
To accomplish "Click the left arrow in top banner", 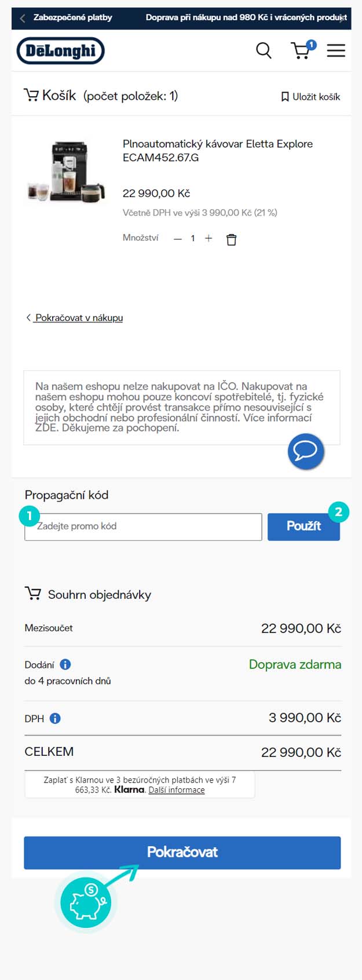I will click(x=23, y=18).
